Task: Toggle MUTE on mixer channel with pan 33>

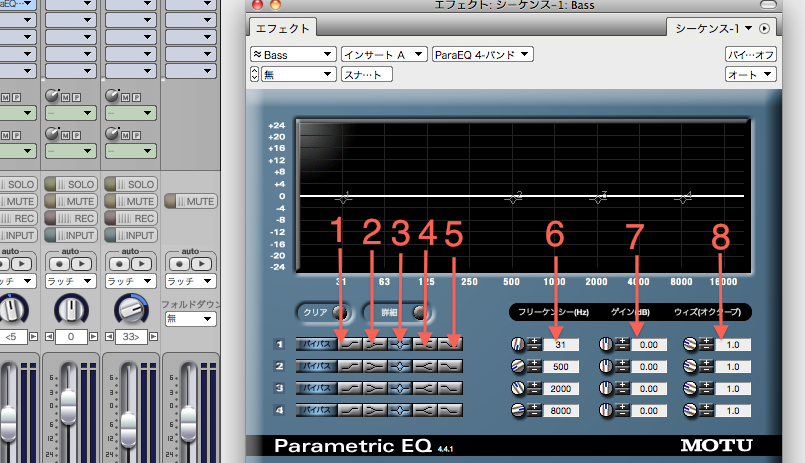Action: 130,201
